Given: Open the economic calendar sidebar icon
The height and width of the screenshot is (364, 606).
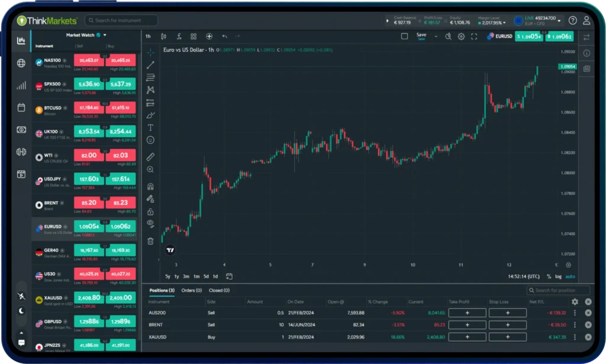Looking at the screenshot, I should click(21, 108).
